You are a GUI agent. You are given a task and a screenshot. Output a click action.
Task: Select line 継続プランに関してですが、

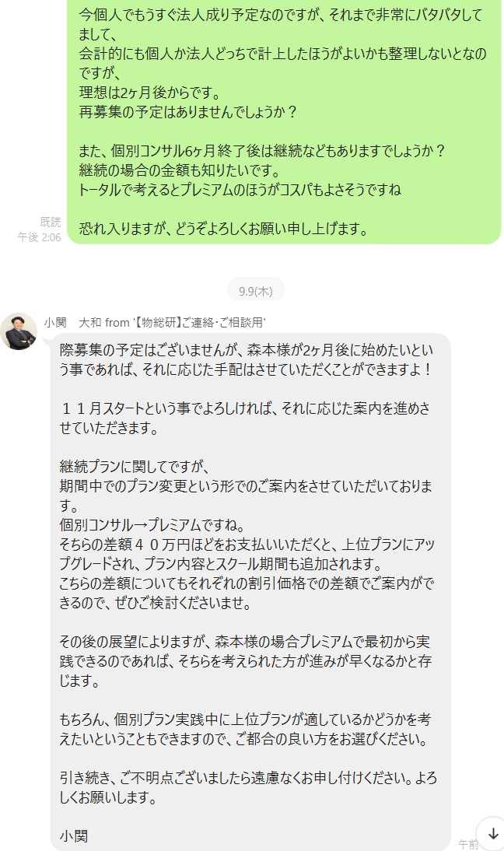pos(135,467)
